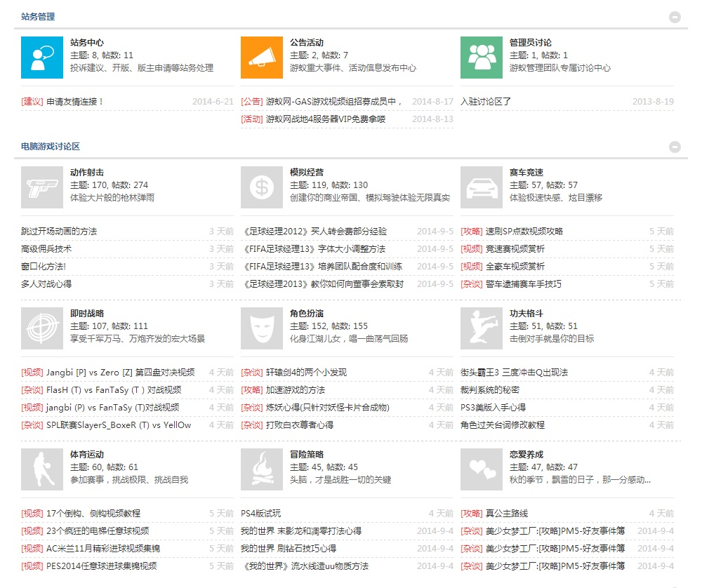Open the 站务中心 blue chat icon
The image size is (702, 588).
pos(42,58)
